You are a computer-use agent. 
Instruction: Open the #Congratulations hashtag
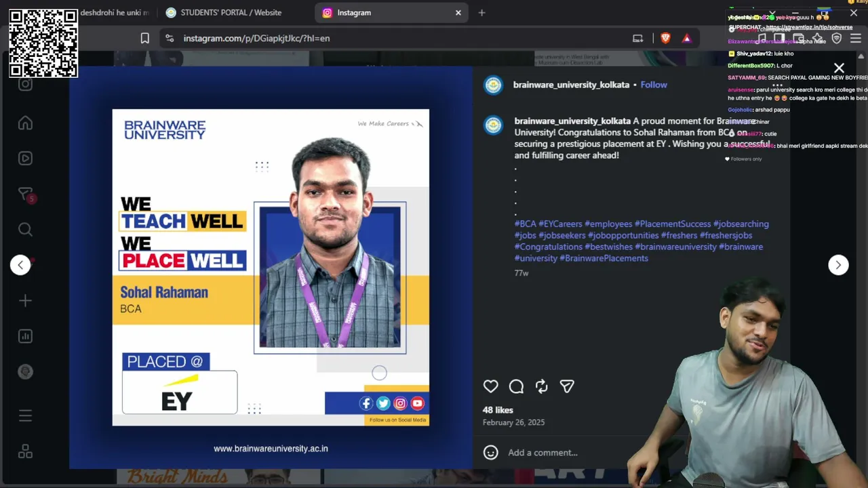(549, 247)
